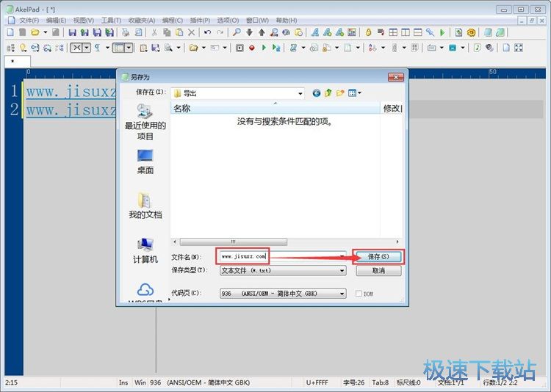Click the blue pushpin toolbar icon

tap(430, 32)
